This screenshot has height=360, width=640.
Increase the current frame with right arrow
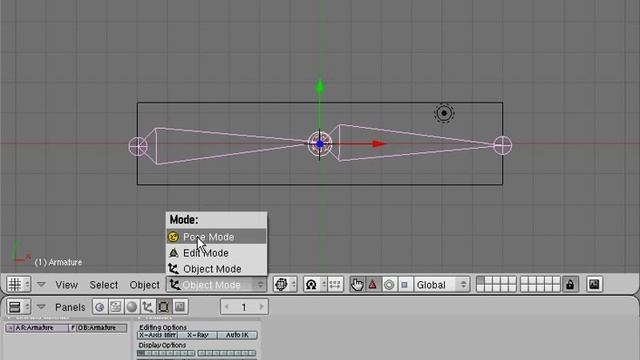coord(262,307)
